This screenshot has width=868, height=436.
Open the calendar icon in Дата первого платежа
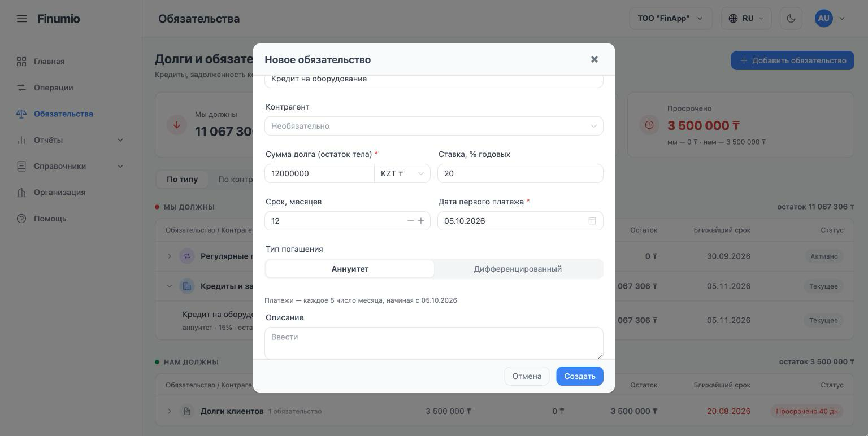(592, 221)
